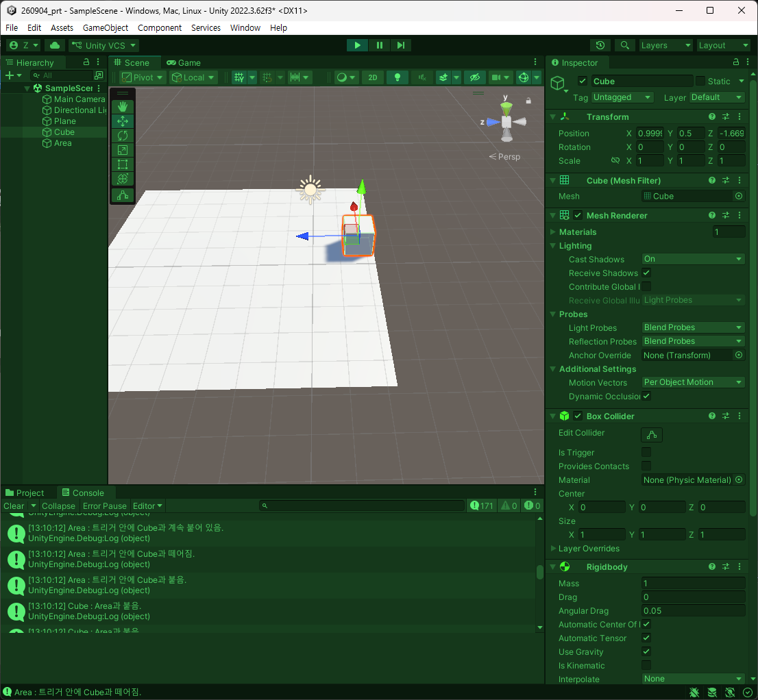Image resolution: width=758 pixels, height=700 pixels.
Task: Clear the console log
Action: [14, 505]
